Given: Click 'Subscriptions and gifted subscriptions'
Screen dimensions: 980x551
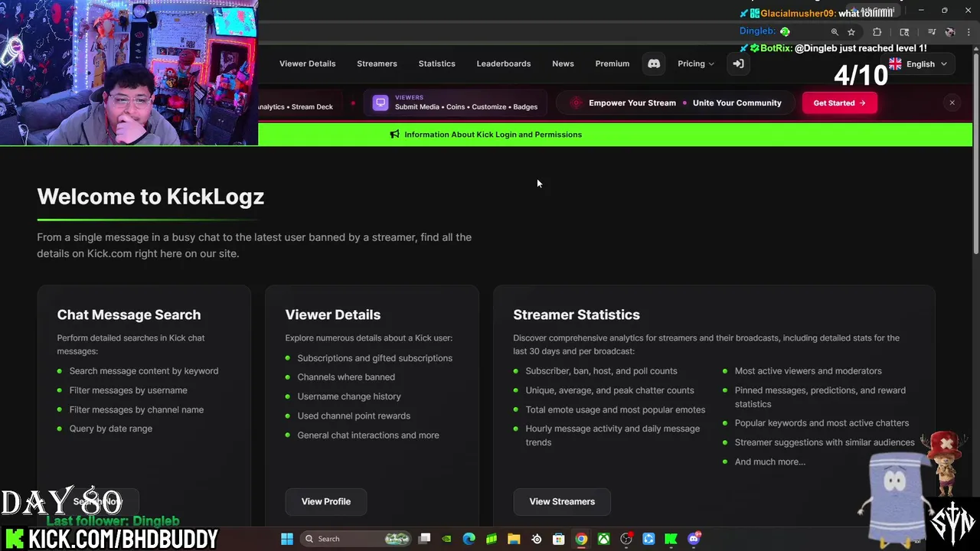Looking at the screenshot, I should 374,358.
